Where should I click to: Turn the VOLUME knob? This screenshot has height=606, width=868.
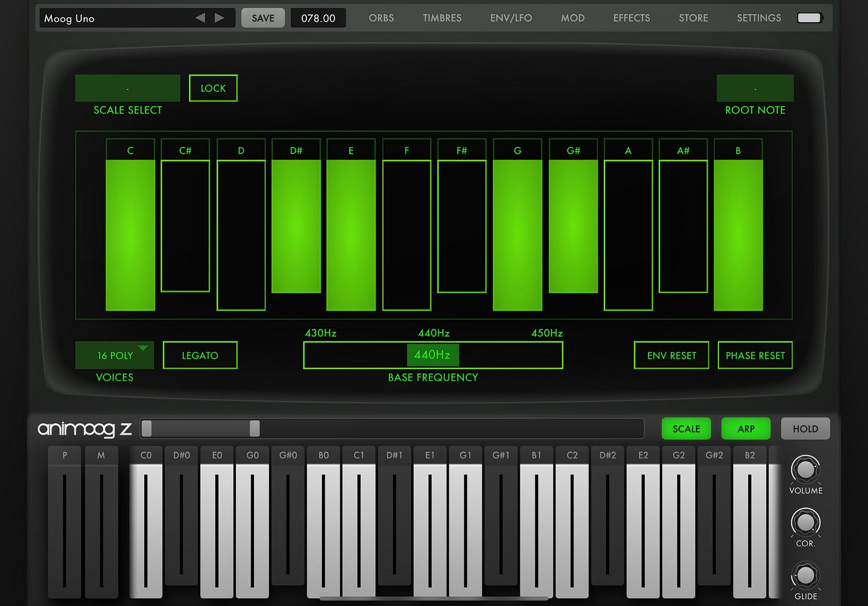click(x=805, y=470)
